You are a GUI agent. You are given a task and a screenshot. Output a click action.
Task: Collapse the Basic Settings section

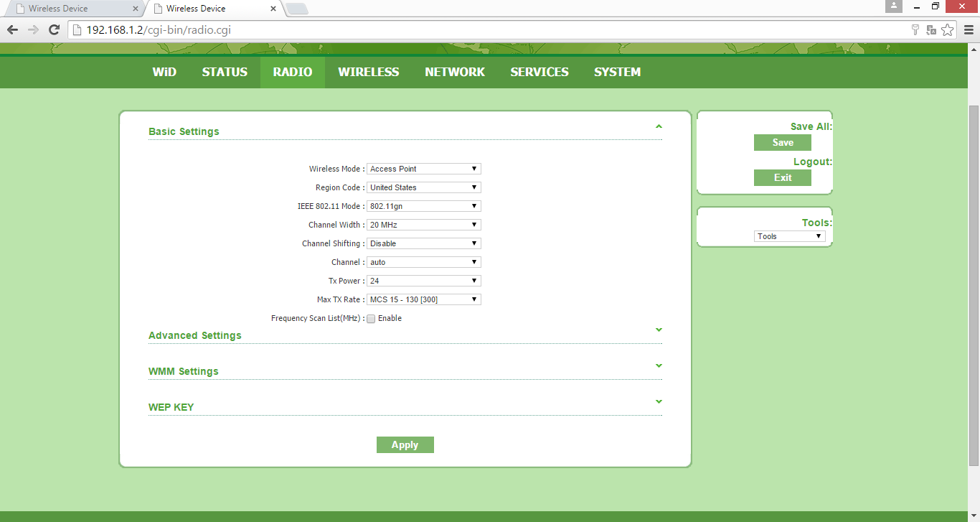pyautogui.click(x=659, y=126)
